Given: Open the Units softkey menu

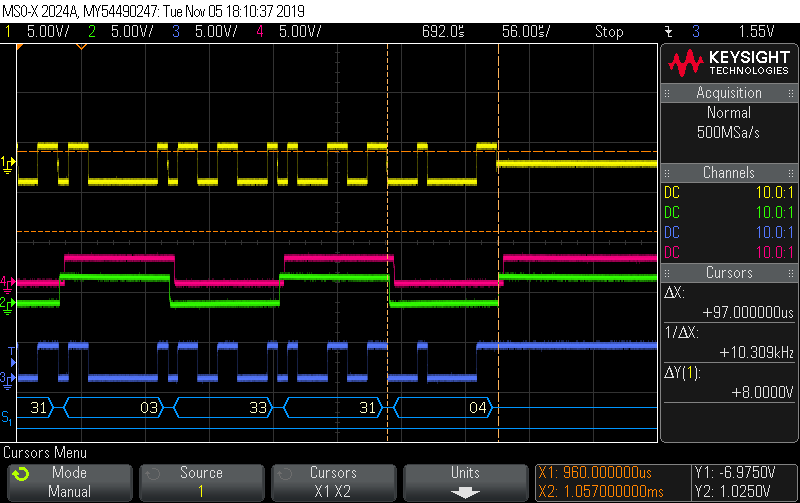Looking at the screenshot, I should [465, 482].
